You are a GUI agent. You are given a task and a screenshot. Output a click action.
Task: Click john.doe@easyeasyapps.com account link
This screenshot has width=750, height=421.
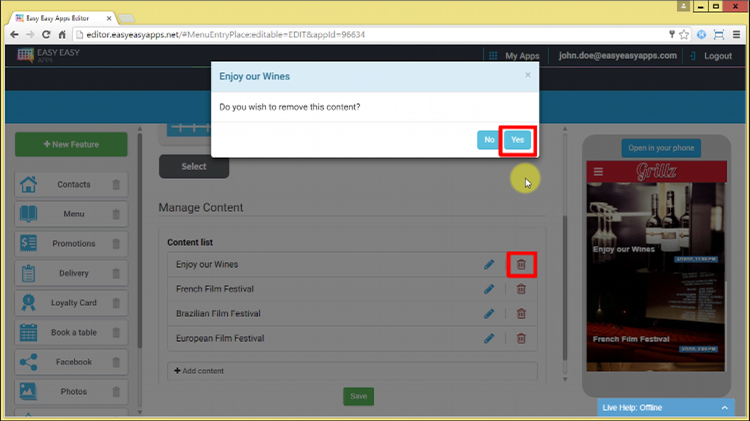click(x=618, y=55)
